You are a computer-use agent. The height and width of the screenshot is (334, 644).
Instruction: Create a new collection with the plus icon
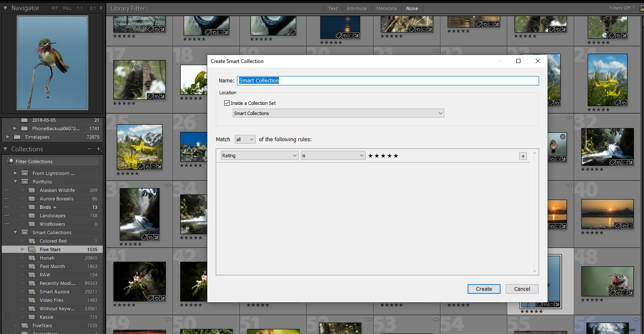[x=99, y=149]
